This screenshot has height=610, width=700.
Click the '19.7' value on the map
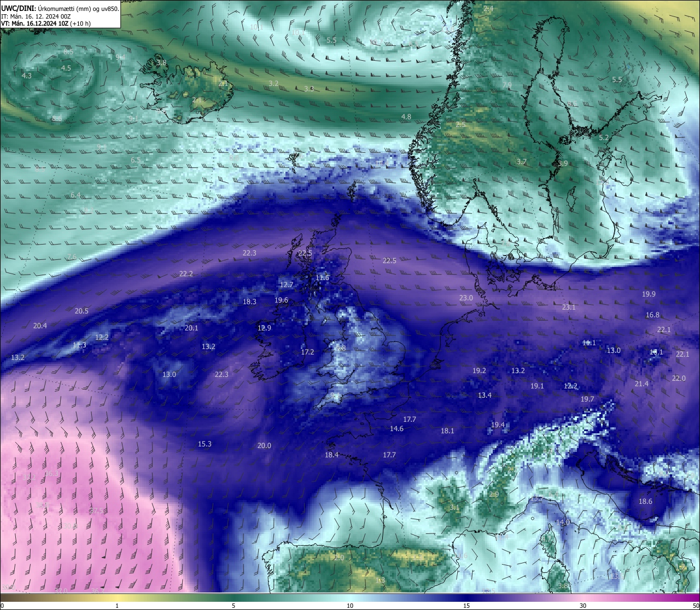587,399
